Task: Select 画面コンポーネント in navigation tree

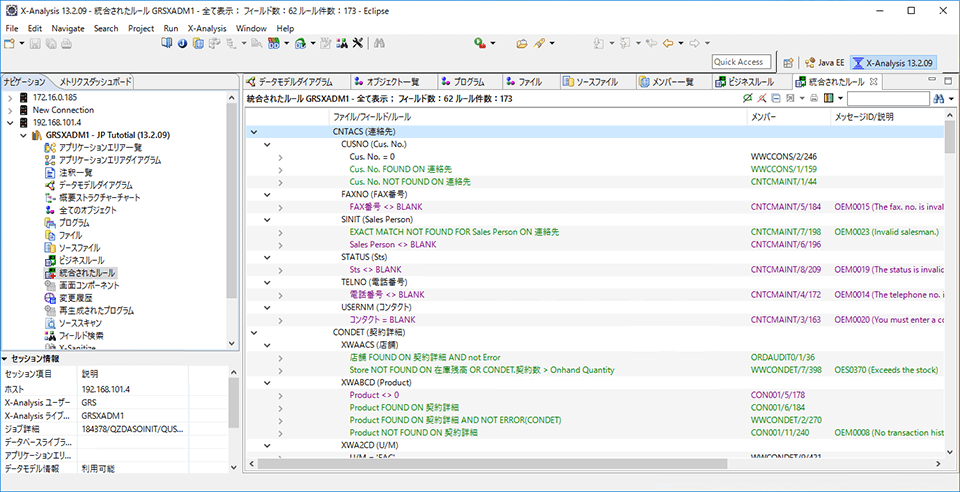Action: (89, 285)
